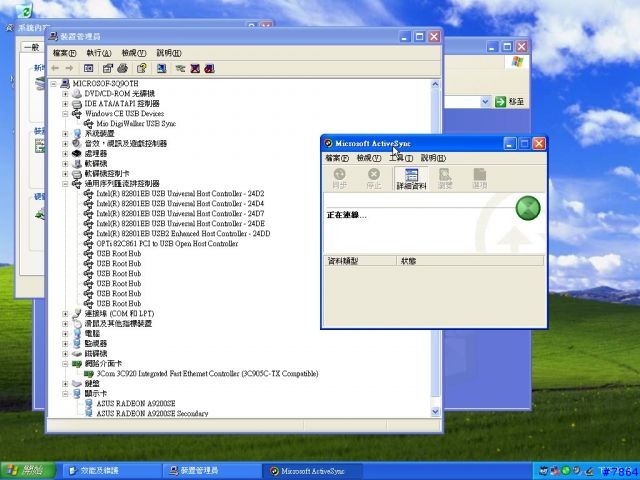Open 檢視 menu in Device Manager
This screenshot has width=640, height=480.
(134, 53)
